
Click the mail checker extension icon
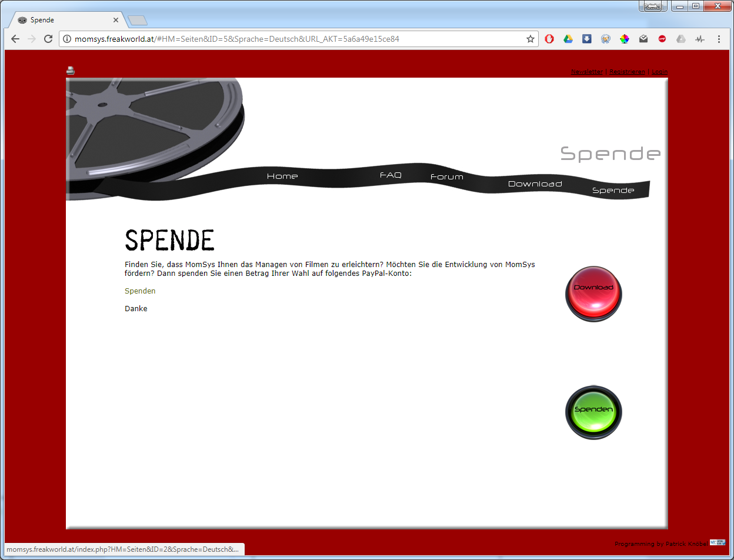(643, 39)
